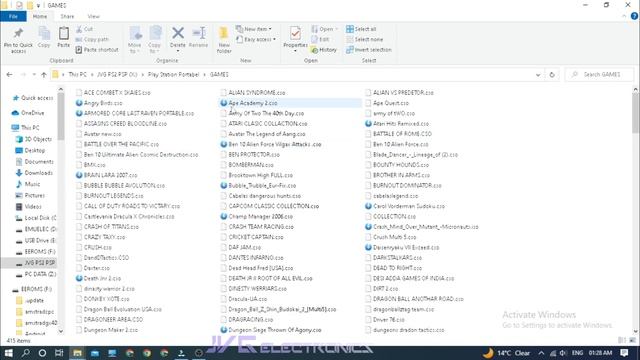Open Videos in navigation pane
640x360 pixels.
[29, 207]
